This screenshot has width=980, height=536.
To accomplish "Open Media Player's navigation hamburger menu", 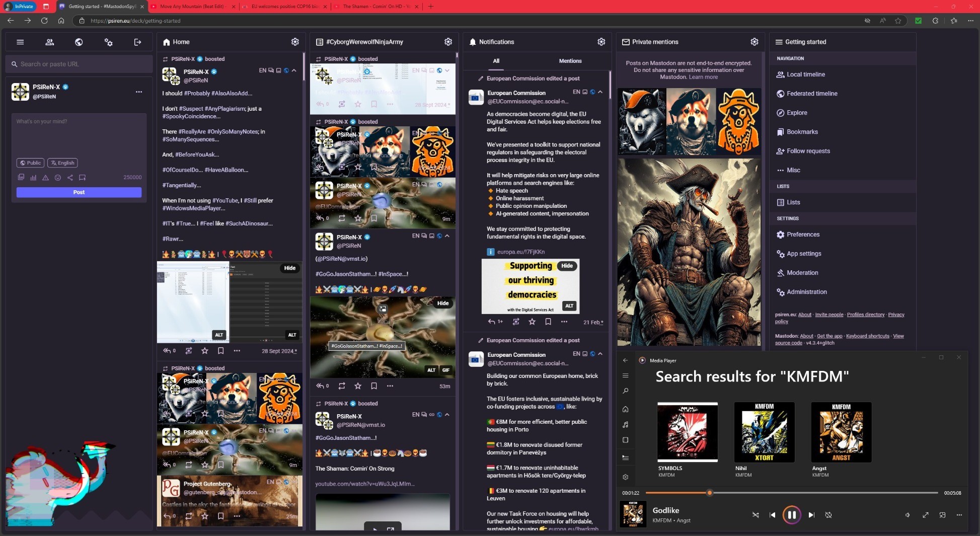I will [x=625, y=375].
